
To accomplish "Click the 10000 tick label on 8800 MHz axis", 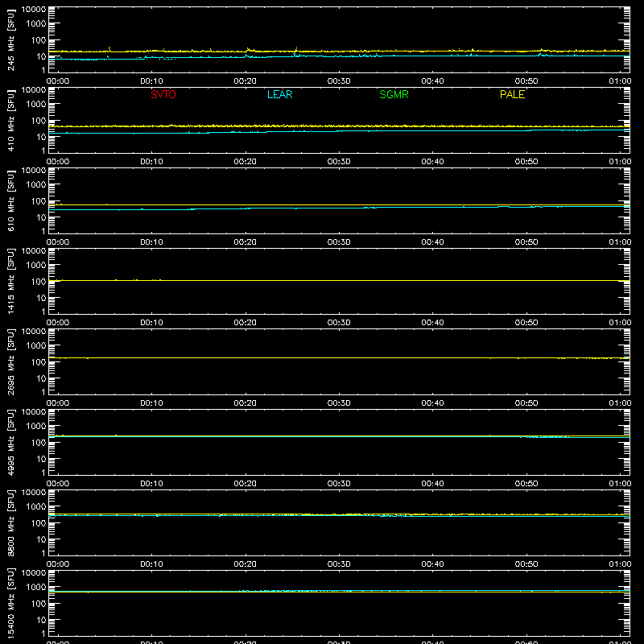I will click(34, 493).
